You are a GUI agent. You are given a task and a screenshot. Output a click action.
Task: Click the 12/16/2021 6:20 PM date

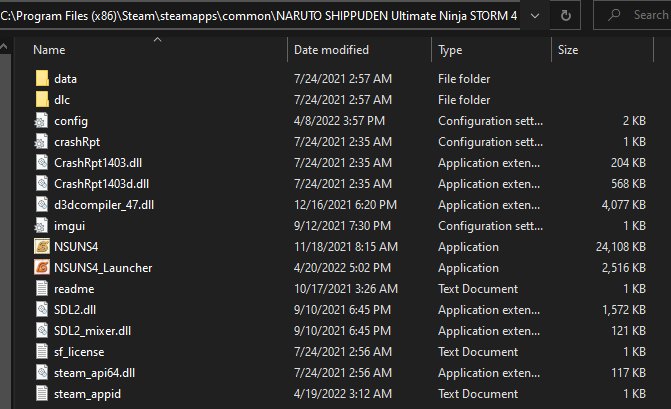[345, 204]
